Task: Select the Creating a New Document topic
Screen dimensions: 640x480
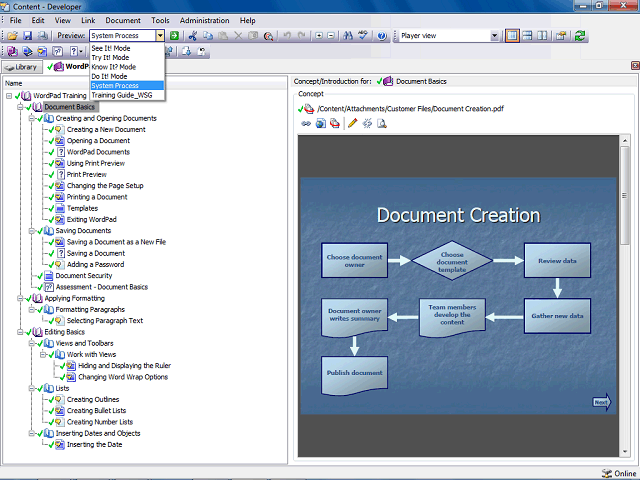Action: point(106,130)
